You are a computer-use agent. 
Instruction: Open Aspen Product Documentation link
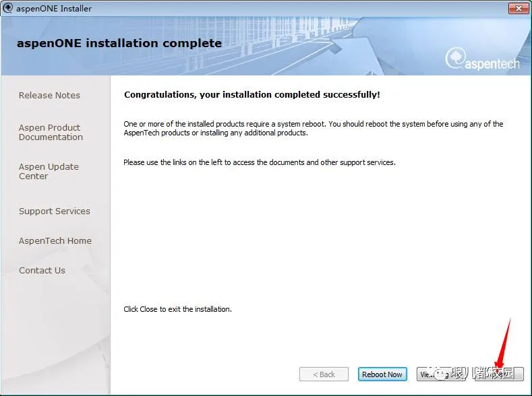51,133
